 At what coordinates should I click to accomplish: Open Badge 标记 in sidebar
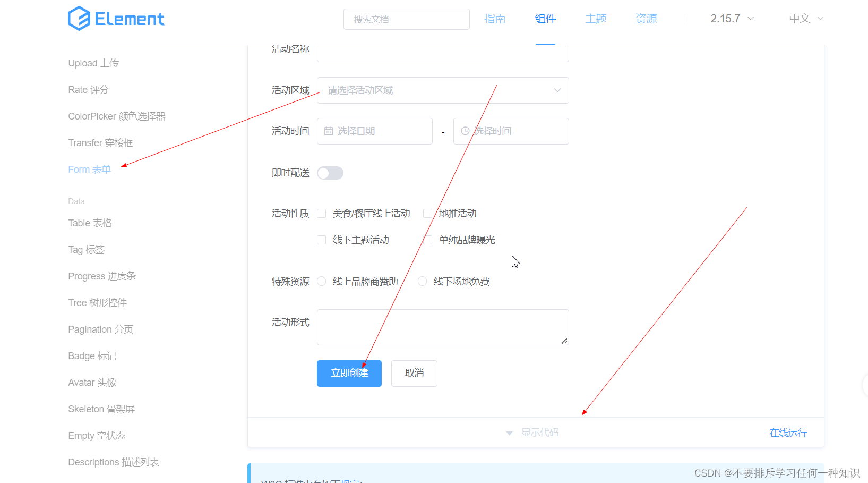(92, 356)
